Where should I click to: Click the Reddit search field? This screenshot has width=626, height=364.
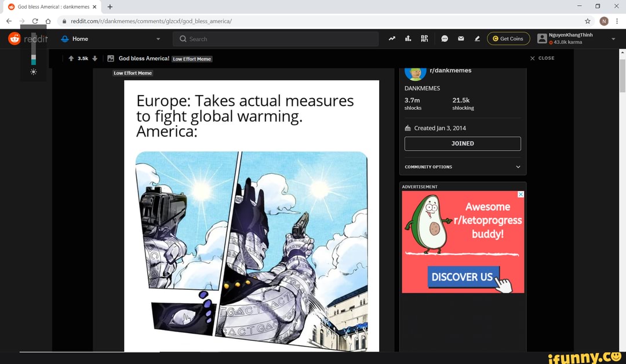click(275, 39)
